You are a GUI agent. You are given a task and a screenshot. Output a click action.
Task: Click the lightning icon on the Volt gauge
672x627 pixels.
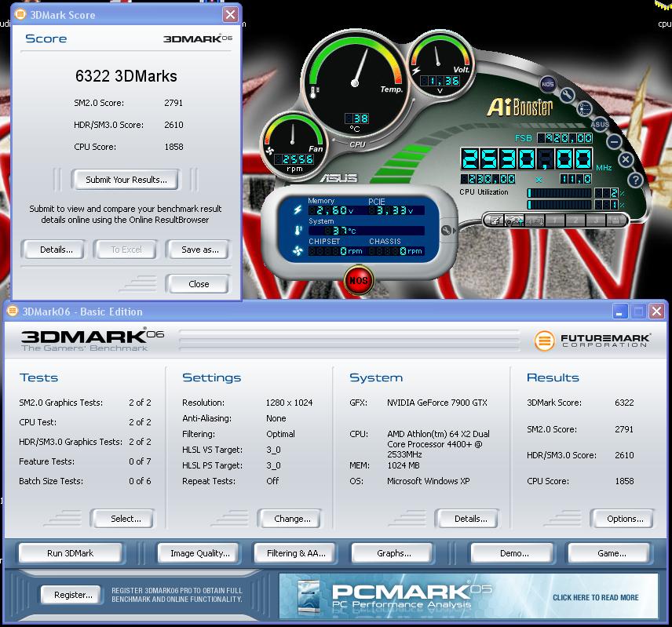[416, 71]
